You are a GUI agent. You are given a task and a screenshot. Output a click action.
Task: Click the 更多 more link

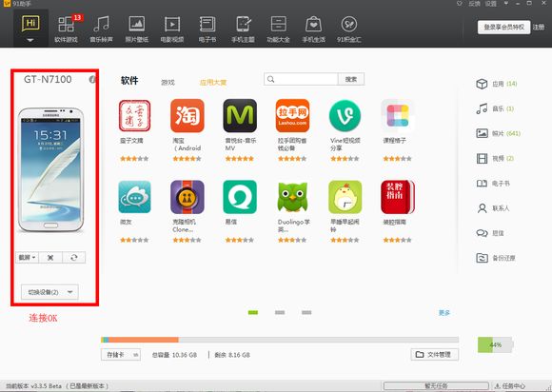click(444, 313)
